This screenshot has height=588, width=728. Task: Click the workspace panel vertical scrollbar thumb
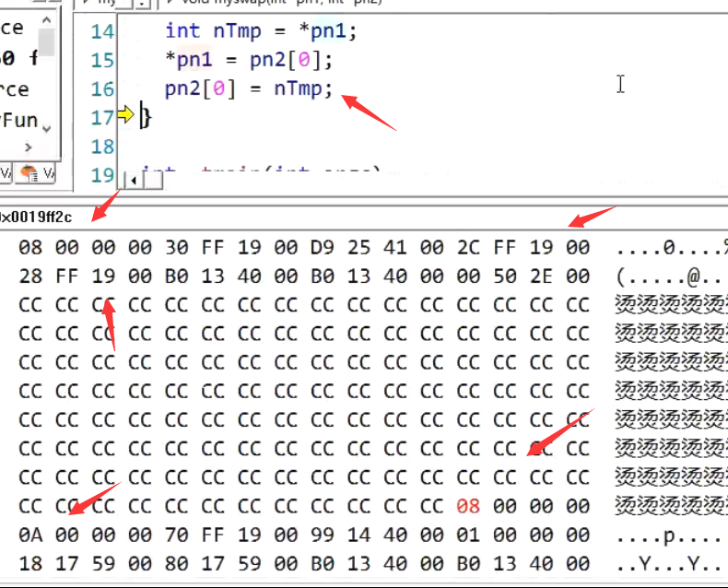[x=46, y=41]
